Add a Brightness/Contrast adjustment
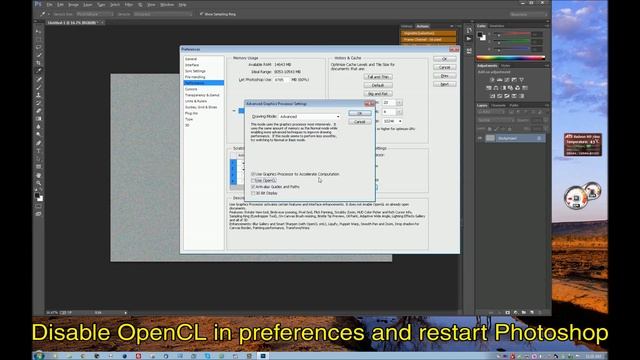The width and height of the screenshot is (640, 360). pyautogui.click(x=492, y=80)
